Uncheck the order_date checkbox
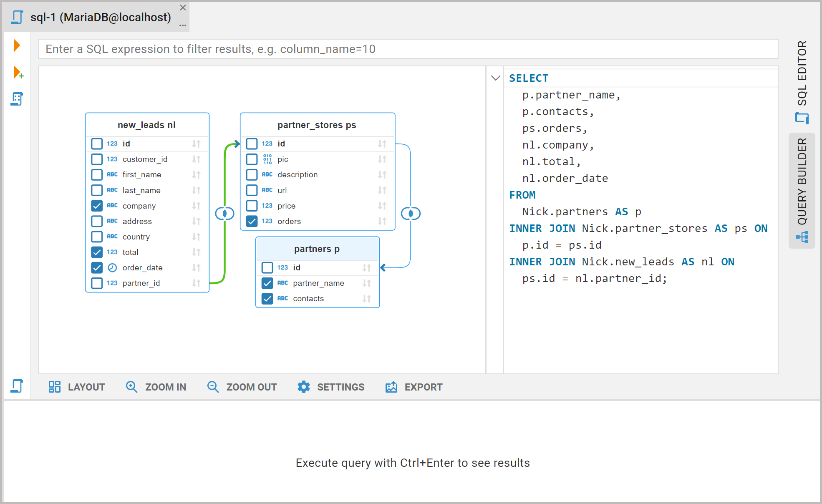This screenshot has height=504, width=822. [x=97, y=268]
